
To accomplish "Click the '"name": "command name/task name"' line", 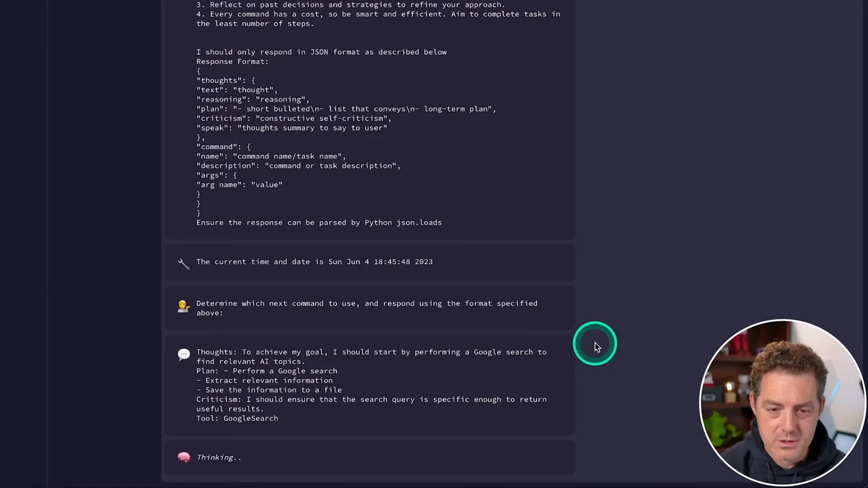I will (271, 156).
